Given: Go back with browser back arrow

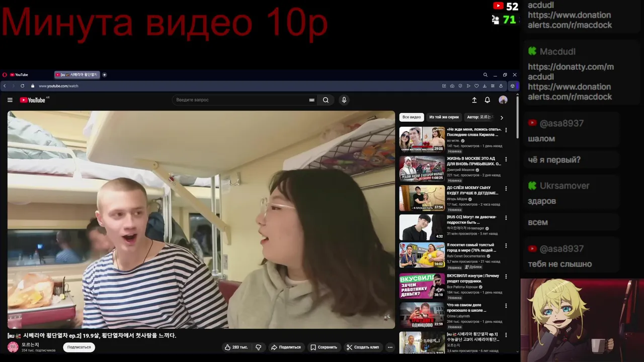Looking at the screenshot, I should pos(5,86).
